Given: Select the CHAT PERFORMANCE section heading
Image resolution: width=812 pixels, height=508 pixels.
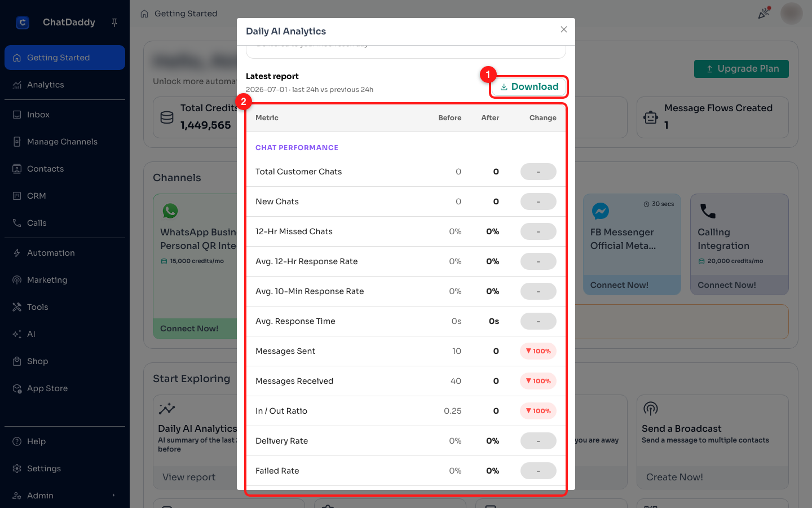Looking at the screenshot, I should [x=297, y=148].
